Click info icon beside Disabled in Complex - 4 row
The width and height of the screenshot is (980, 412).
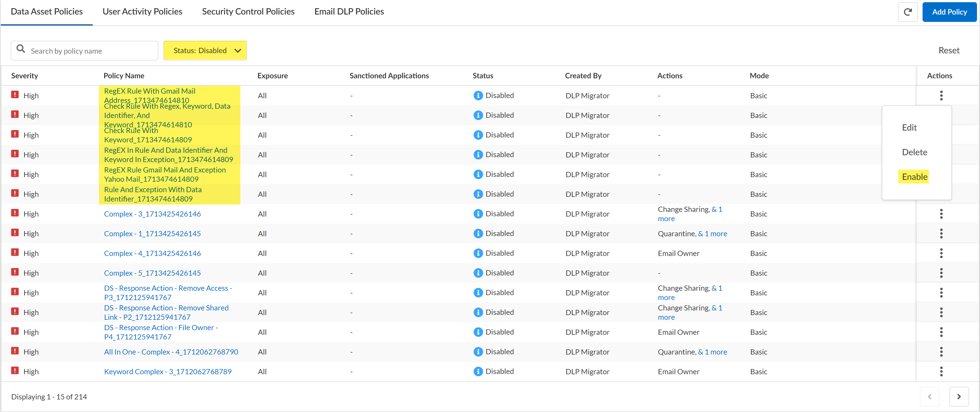(x=478, y=253)
